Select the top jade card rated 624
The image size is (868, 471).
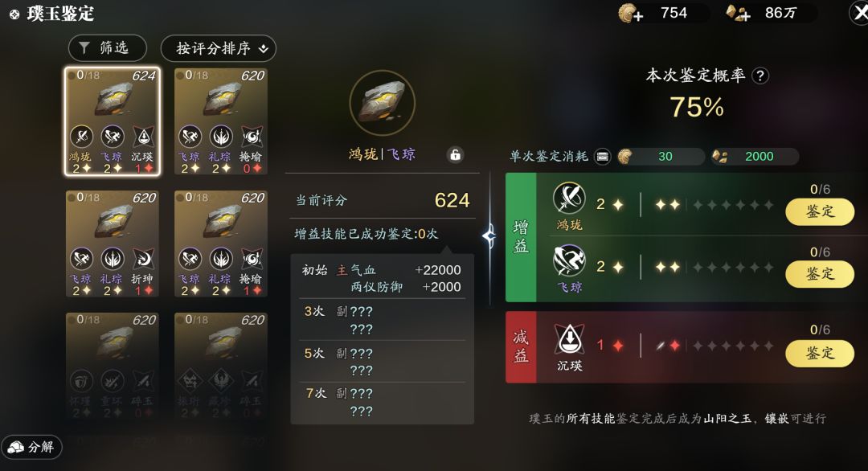tap(113, 121)
